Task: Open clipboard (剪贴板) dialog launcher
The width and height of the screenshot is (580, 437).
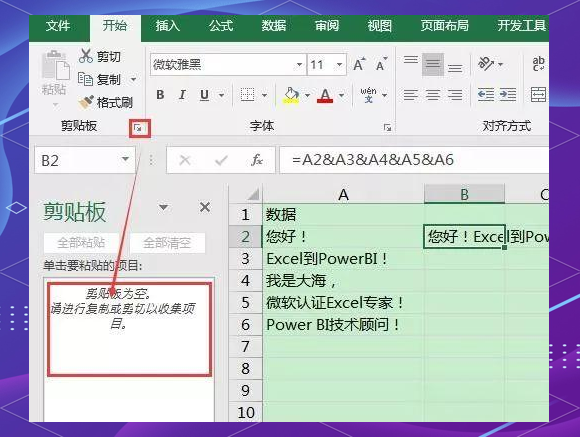Action: click(x=138, y=128)
